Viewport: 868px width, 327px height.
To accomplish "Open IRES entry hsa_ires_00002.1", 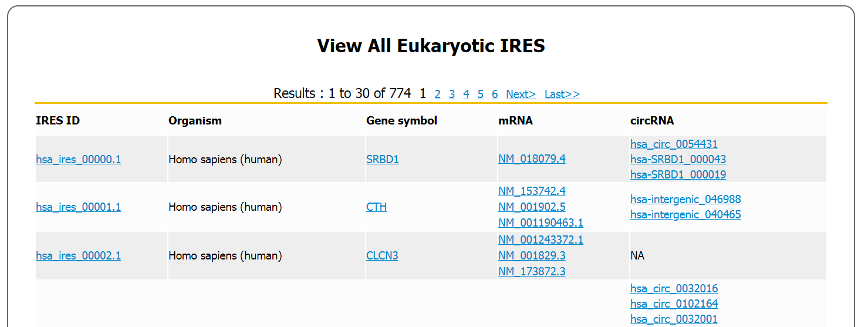I will 79,256.
